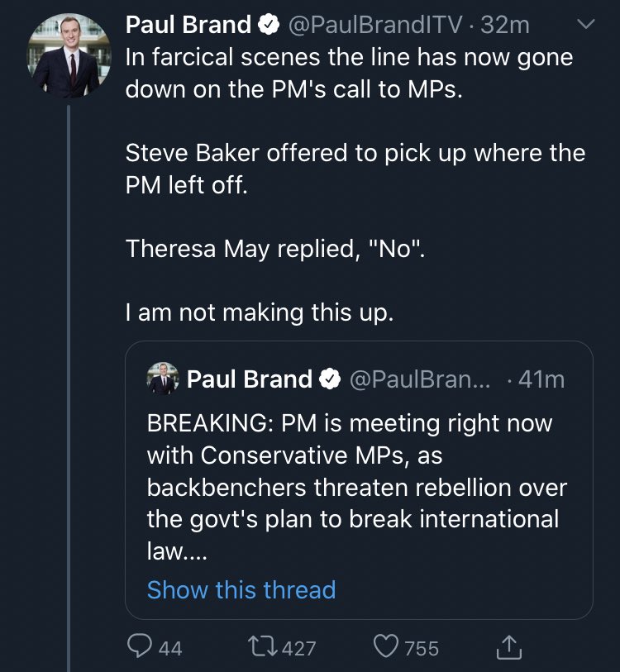Click Paul Brand's name in quoted tweet
The height and width of the screenshot is (672, 620).
250,379
